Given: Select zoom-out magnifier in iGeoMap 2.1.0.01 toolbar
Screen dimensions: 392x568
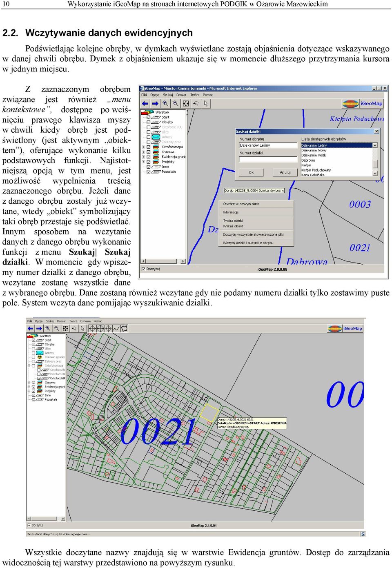Looking at the screenshot, I should tap(57, 328).
